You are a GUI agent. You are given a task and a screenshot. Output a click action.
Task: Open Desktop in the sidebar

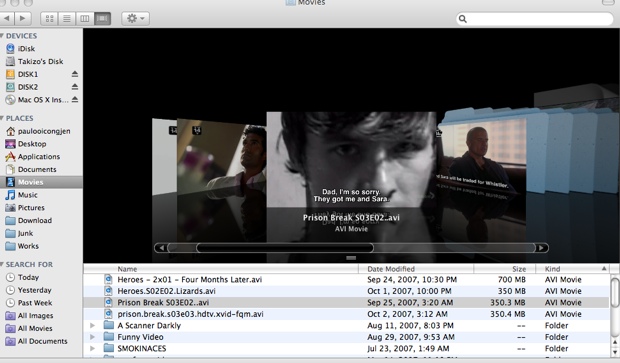pyautogui.click(x=32, y=144)
